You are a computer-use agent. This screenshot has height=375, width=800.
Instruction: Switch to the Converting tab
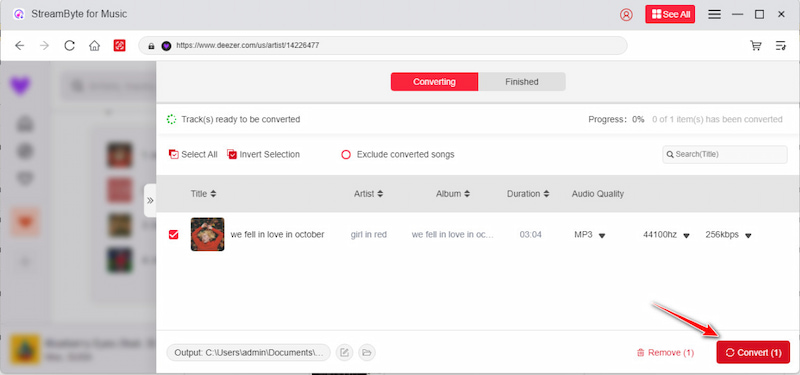pyautogui.click(x=434, y=82)
